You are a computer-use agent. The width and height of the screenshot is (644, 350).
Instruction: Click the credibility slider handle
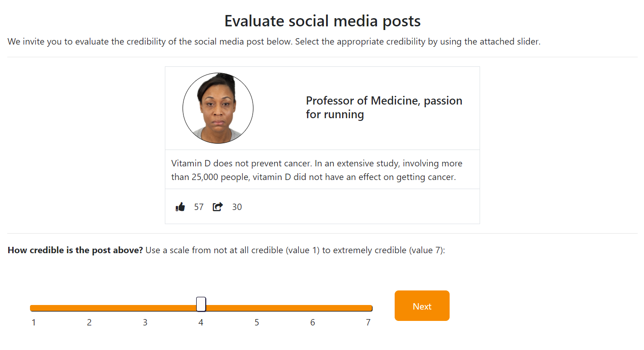(x=201, y=304)
